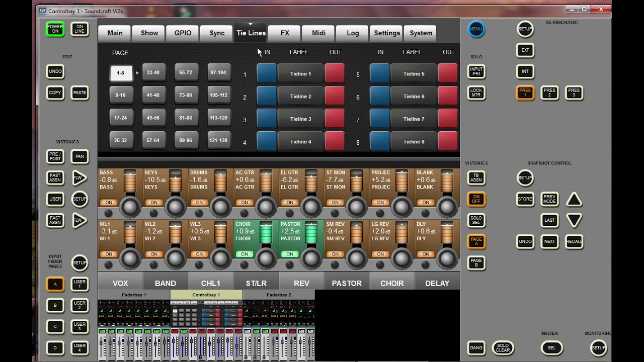Switch to Faderbay 2 thumbnail

coord(279,325)
